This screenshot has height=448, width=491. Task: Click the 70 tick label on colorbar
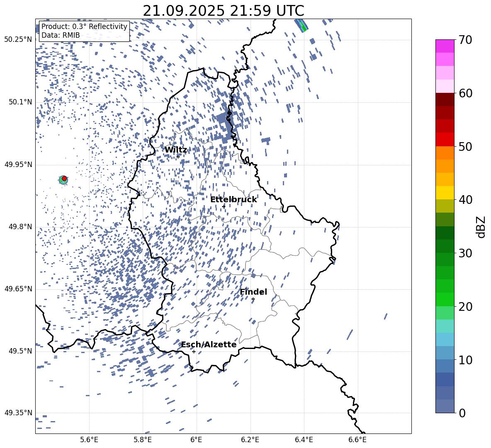(x=465, y=40)
